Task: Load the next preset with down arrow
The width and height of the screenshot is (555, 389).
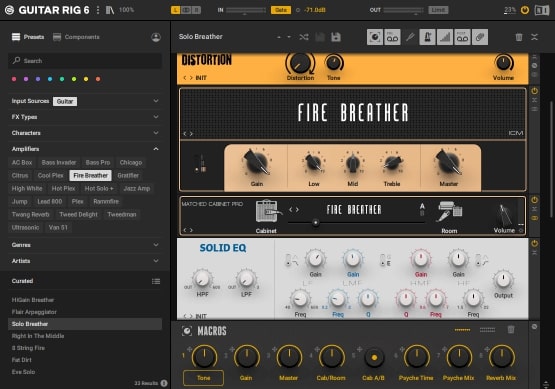Action: pos(289,37)
